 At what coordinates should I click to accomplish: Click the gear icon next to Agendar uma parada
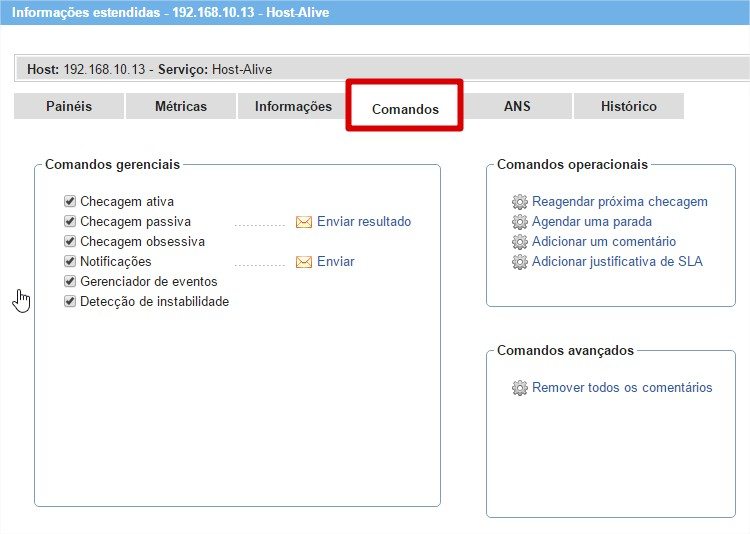click(x=519, y=222)
